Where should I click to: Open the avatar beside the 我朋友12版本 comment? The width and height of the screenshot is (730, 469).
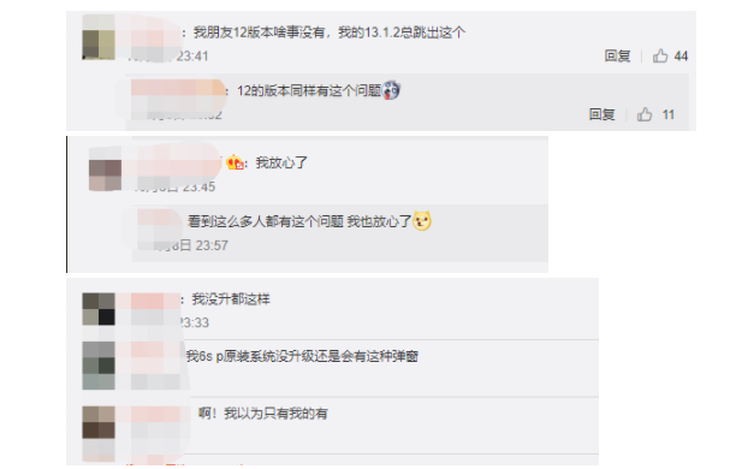tap(98, 38)
